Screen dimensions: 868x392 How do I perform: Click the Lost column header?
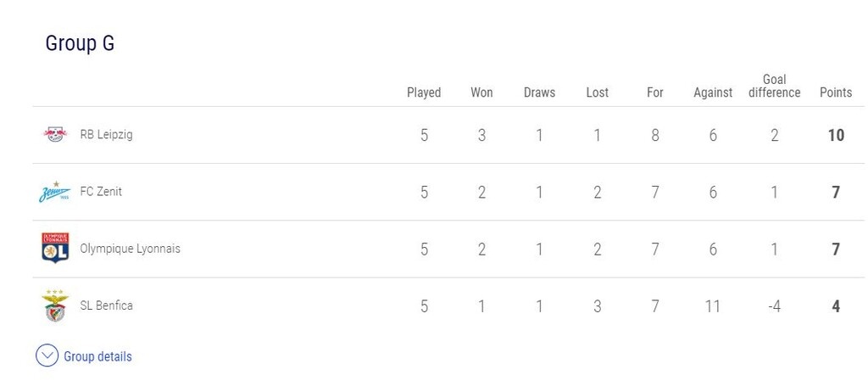click(x=598, y=92)
